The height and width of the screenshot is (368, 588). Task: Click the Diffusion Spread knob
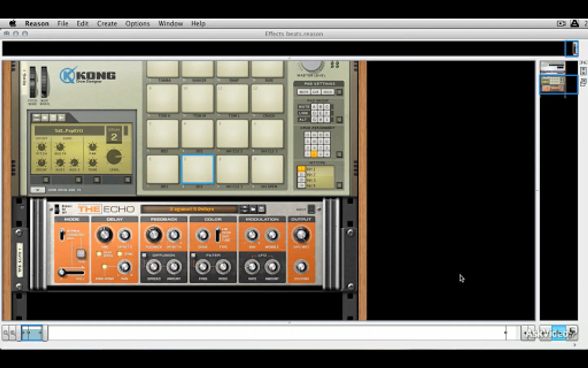click(154, 267)
